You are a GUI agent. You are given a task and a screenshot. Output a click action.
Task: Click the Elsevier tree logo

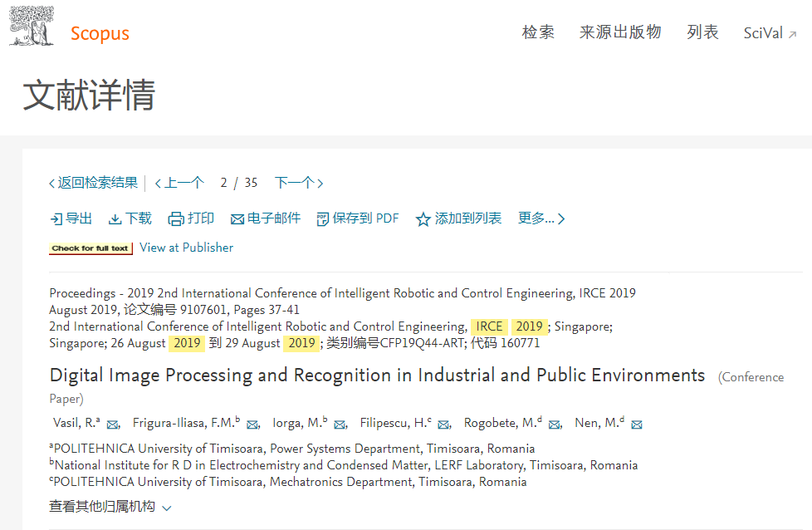(x=32, y=26)
